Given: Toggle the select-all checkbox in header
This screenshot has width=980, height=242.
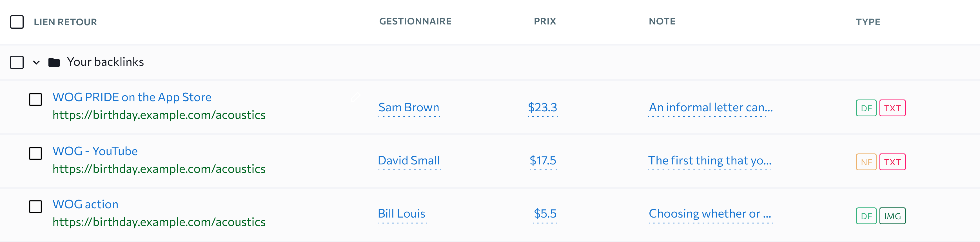Looking at the screenshot, I should [17, 22].
